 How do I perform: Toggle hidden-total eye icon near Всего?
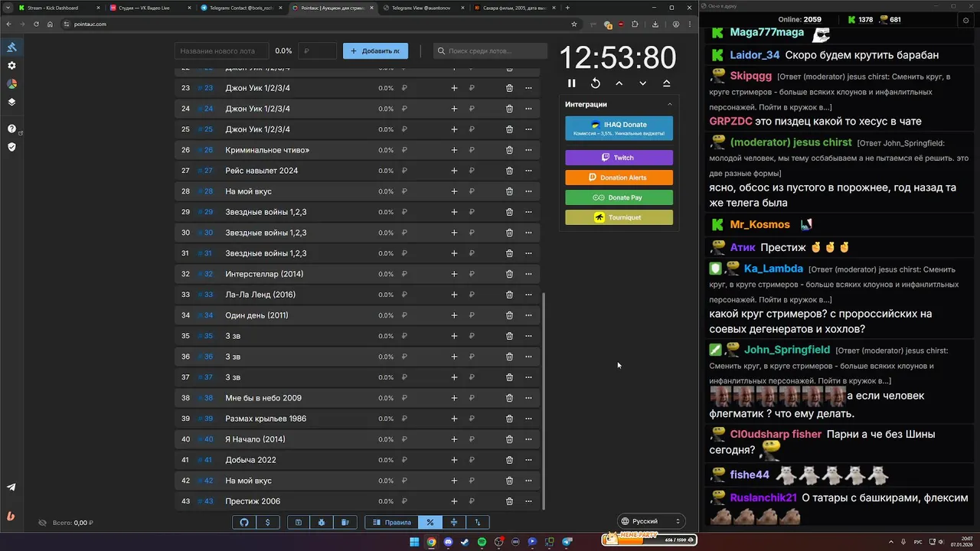pyautogui.click(x=43, y=523)
